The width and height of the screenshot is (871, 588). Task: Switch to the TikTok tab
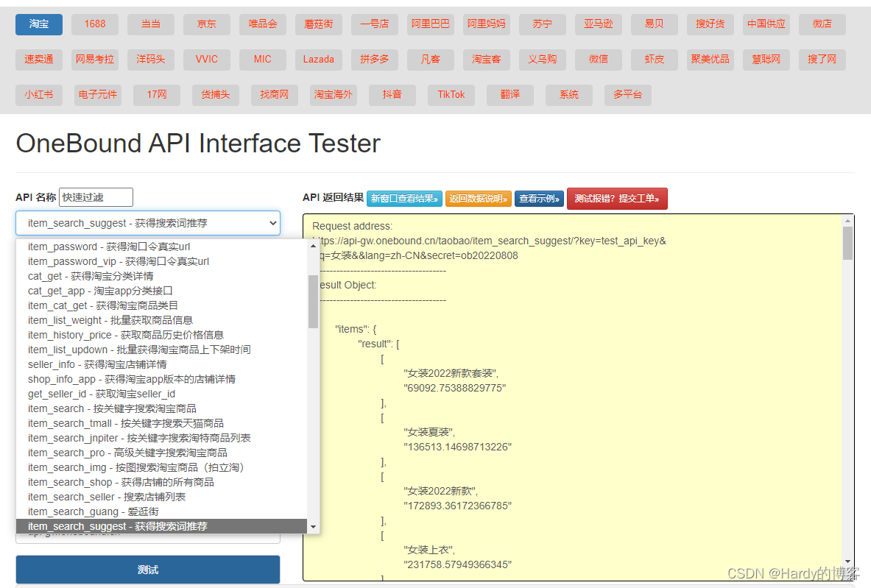[x=451, y=95]
